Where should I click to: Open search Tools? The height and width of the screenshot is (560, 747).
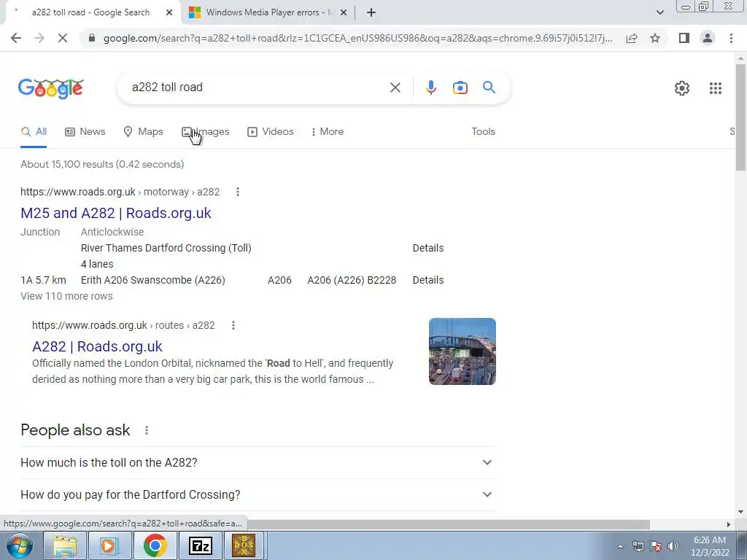[x=483, y=131]
